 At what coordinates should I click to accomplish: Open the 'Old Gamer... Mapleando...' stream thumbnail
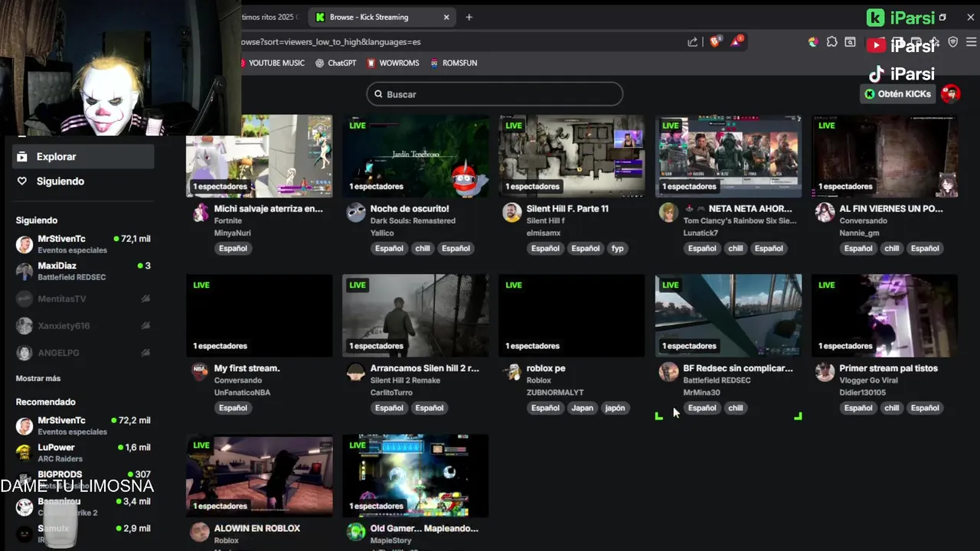(x=416, y=475)
